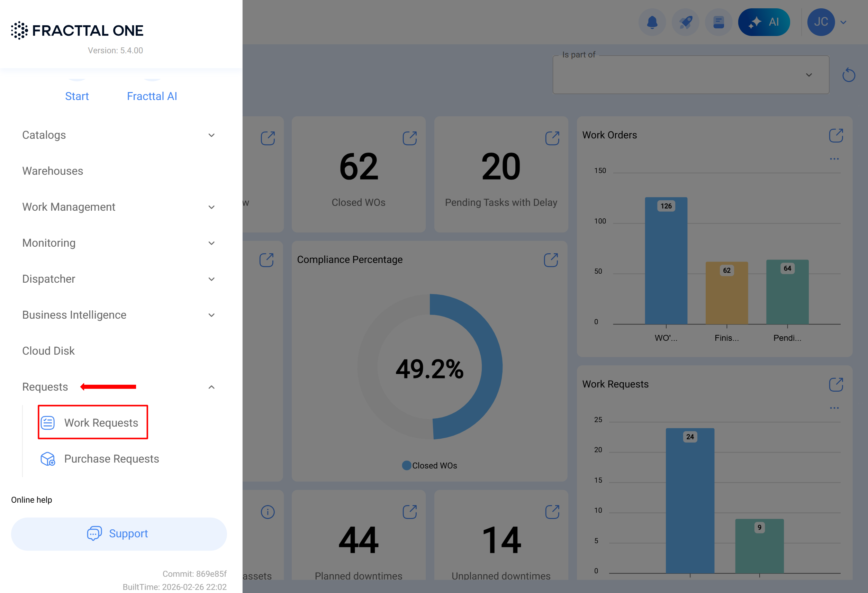Open the book/documentation icon
The height and width of the screenshot is (593, 868).
(x=718, y=22)
